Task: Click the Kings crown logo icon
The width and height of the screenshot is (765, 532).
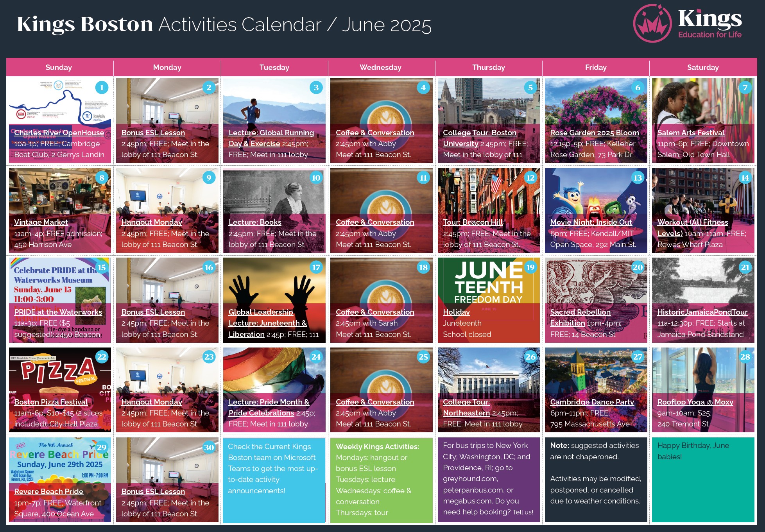Action: pos(652,23)
